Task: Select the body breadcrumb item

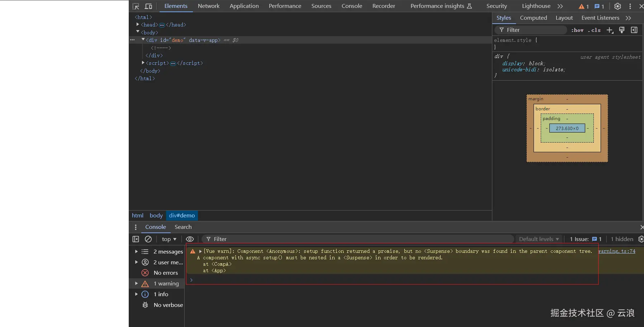Action: (156, 215)
